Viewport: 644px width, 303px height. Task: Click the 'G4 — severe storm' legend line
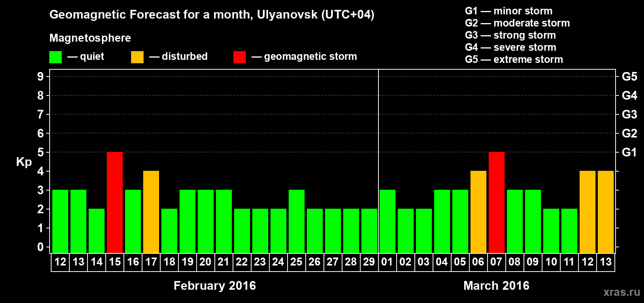point(511,47)
